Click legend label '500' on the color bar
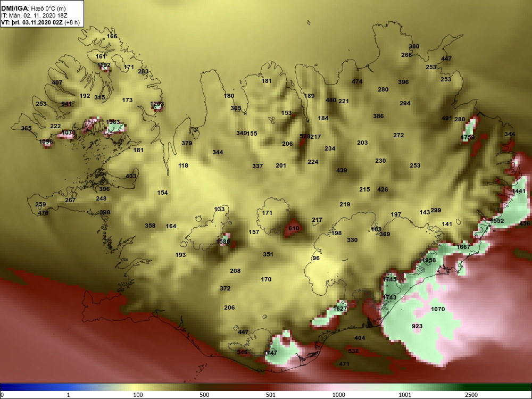Image resolution: width=532 pixels, height=399 pixels. tap(204, 395)
